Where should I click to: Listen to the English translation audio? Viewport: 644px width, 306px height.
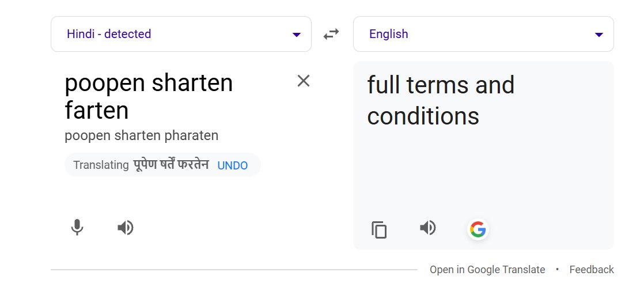[x=427, y=228]
